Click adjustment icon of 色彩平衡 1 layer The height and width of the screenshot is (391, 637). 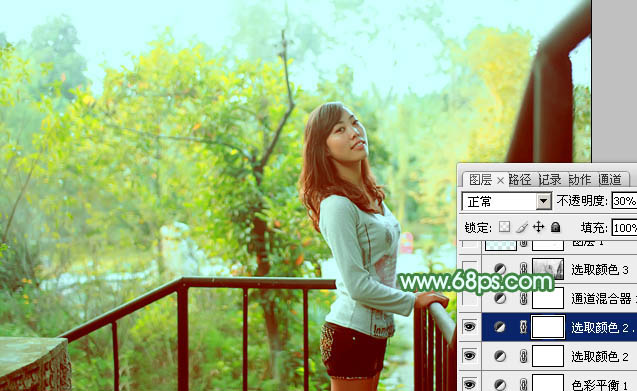500,384
